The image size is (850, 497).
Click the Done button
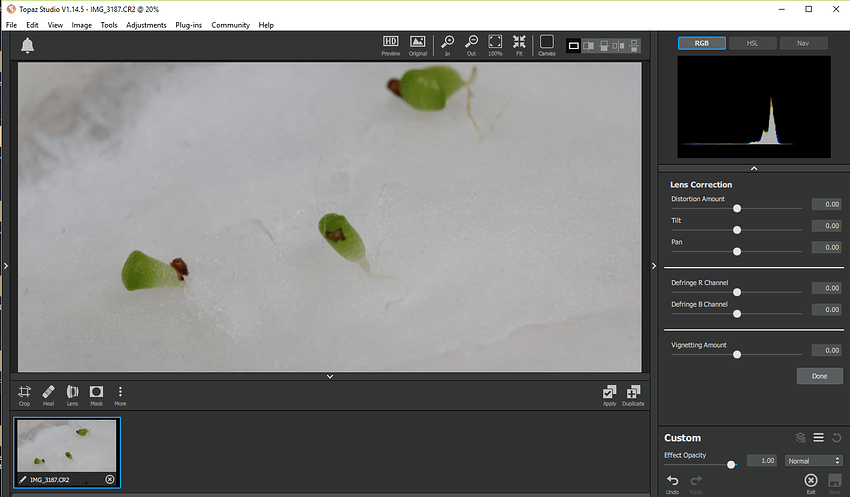(819, 376)
